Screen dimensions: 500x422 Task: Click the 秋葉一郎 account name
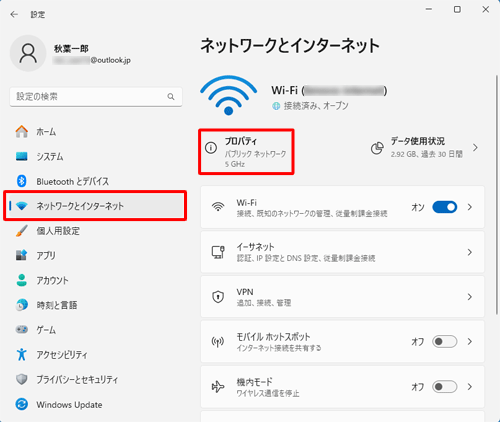71,49
